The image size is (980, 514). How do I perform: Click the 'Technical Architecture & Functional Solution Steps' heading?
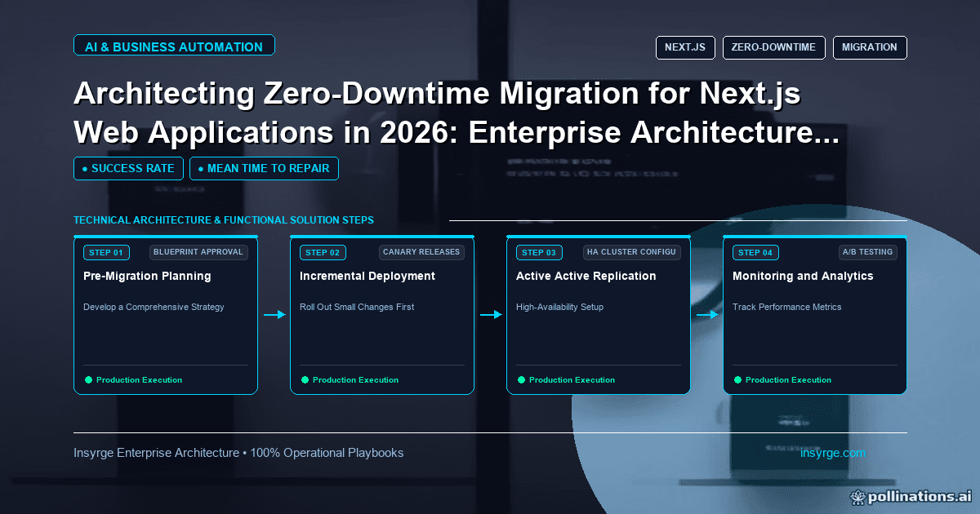click(x=224, y=220)
